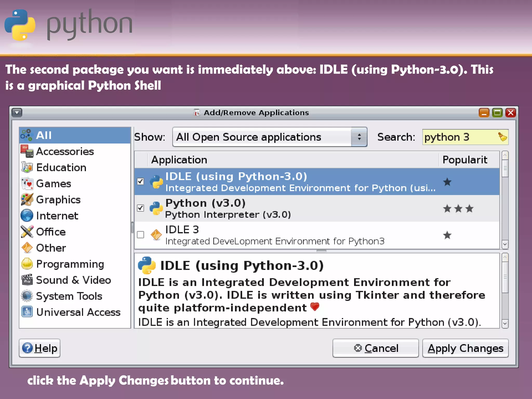Image resolution: width=532 pixels, height=399 pixels.
Task: Click the Other category diamond icon
Action: [x=27, y=248]
